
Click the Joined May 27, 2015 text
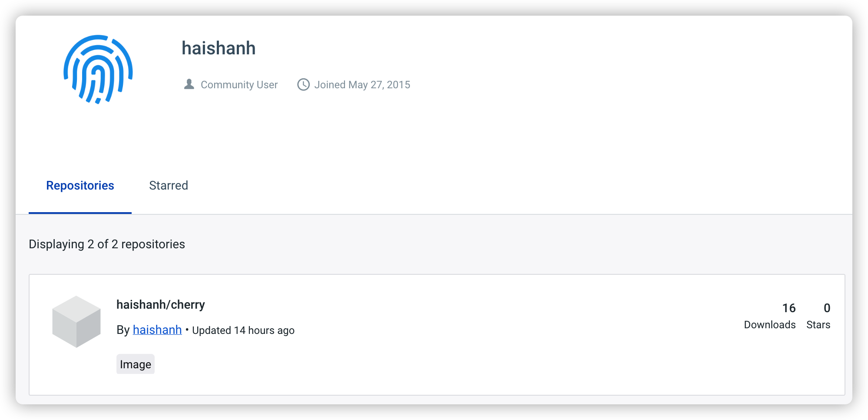tap(362, 85)
